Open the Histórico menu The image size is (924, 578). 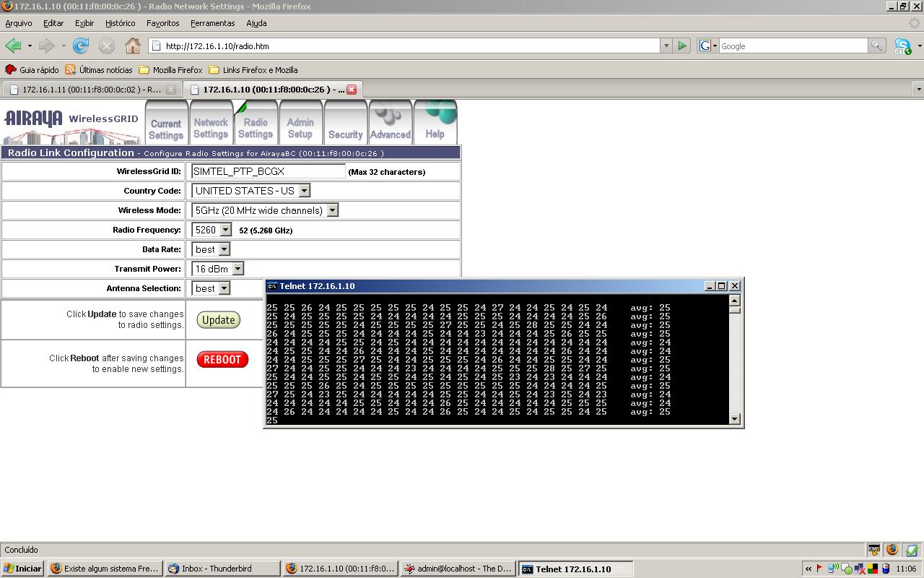[120, 23]
